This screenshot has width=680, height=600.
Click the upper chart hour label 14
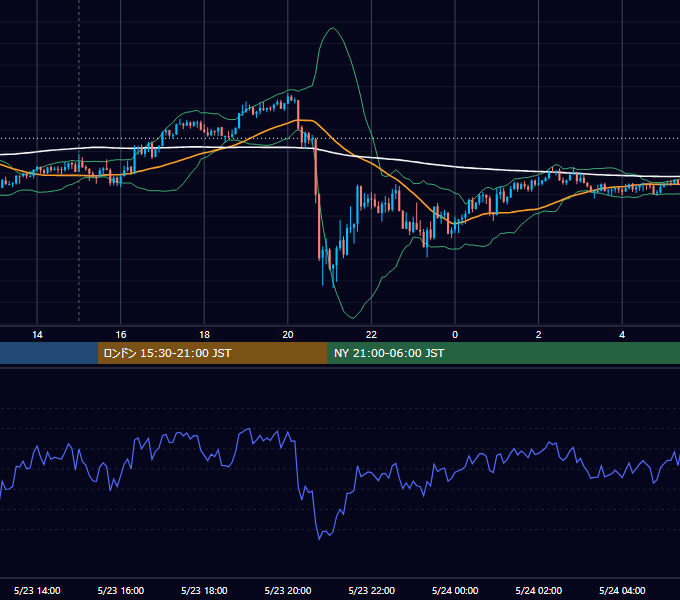click(37, 335)
